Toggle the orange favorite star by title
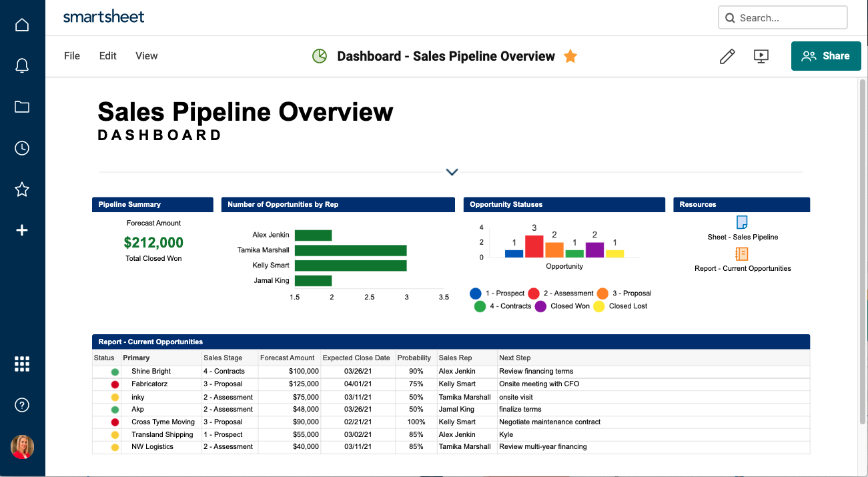 tap(570, 56)
